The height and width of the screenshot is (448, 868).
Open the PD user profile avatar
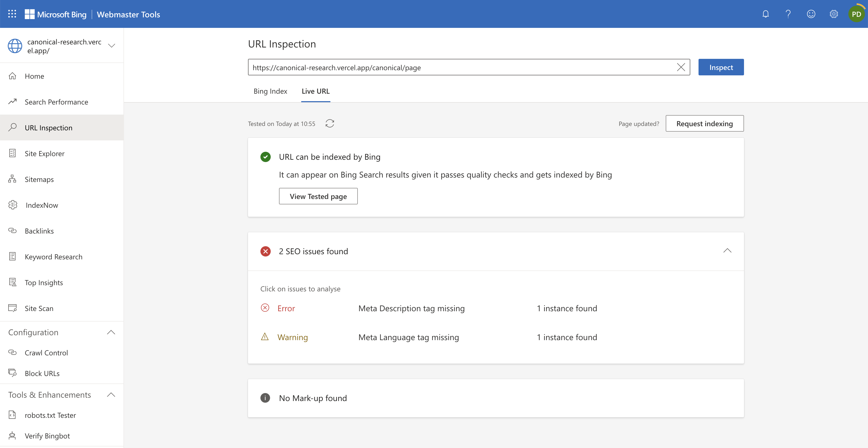click(x=856, y=14)
